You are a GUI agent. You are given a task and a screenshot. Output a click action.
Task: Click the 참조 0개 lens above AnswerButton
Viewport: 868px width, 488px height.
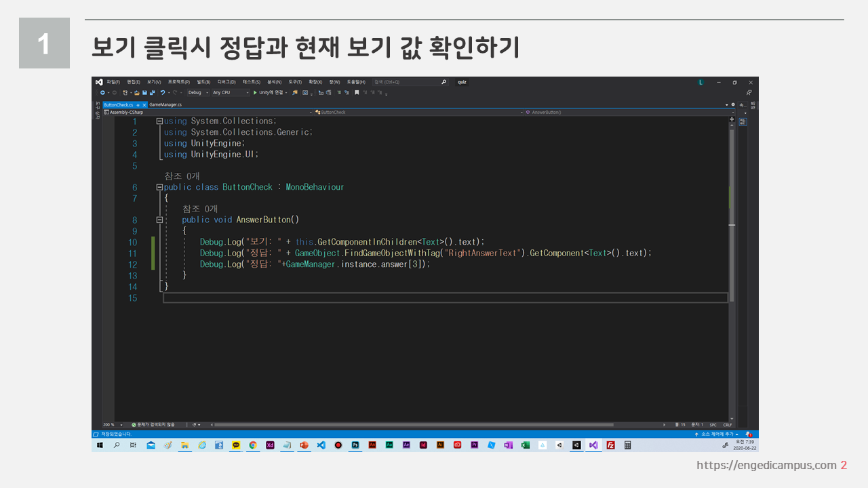199,209
